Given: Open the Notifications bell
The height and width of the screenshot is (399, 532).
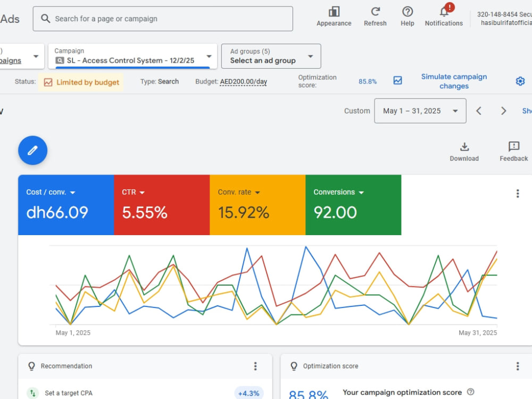Looking at the screenshot, I should click(x=444, y=12).
